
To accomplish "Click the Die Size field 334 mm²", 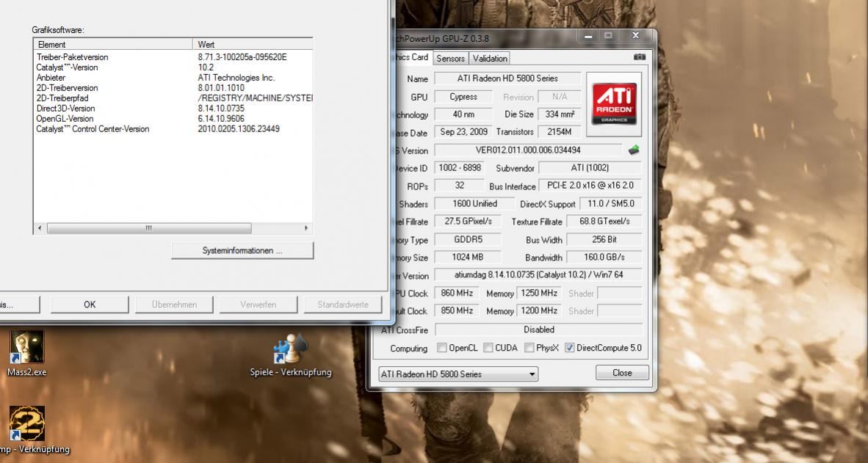I will pos(560,114).
